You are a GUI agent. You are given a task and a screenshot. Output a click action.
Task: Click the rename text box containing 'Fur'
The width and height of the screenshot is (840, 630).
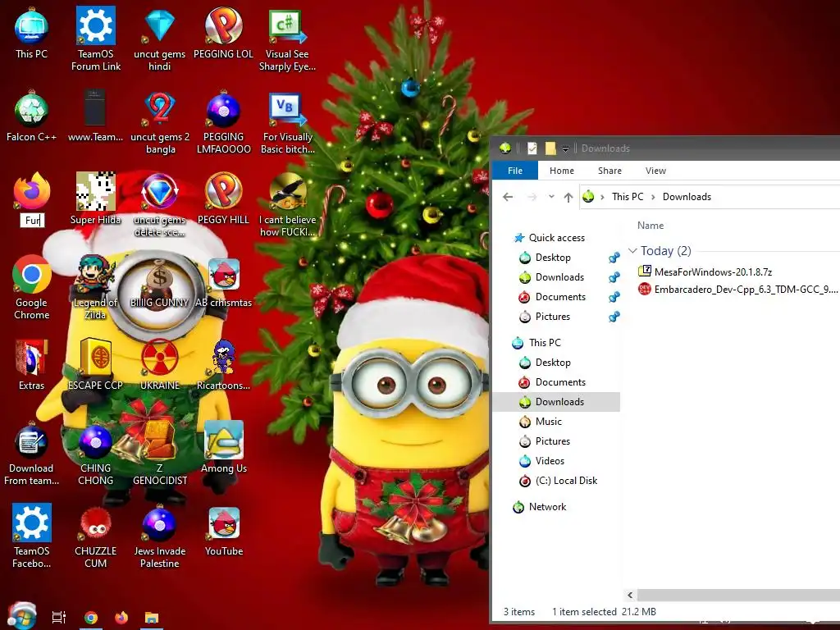pos(32,220)
